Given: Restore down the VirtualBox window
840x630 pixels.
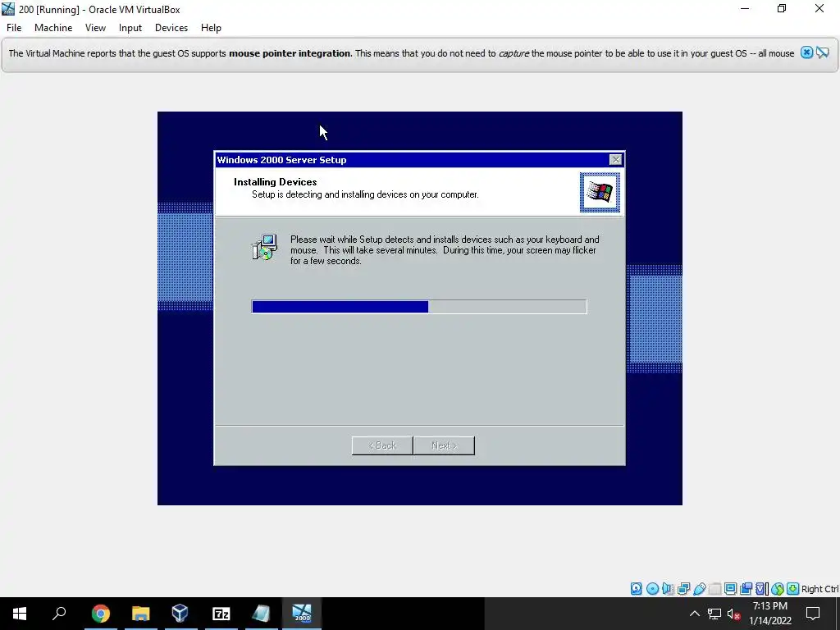Looking at the screenshot, I should click(x=782, y=9).
